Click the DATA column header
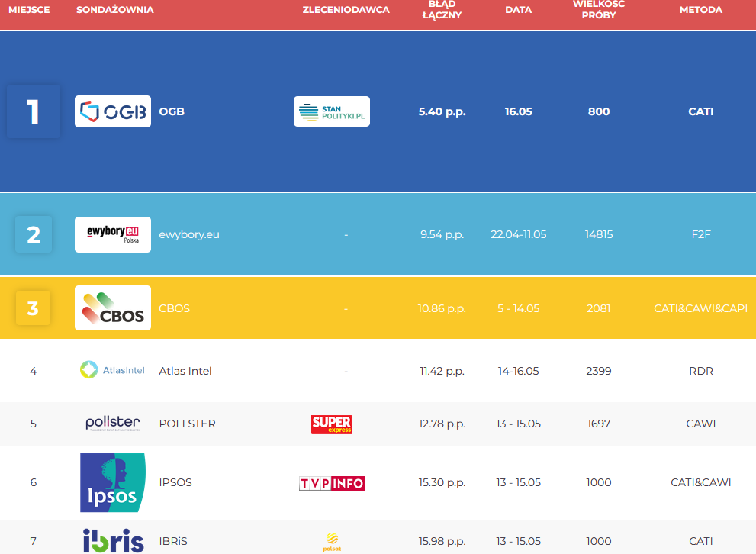Image resolution: width=756 pixels, height=554 pixels. pyautogui.click(x=518, y=10)
